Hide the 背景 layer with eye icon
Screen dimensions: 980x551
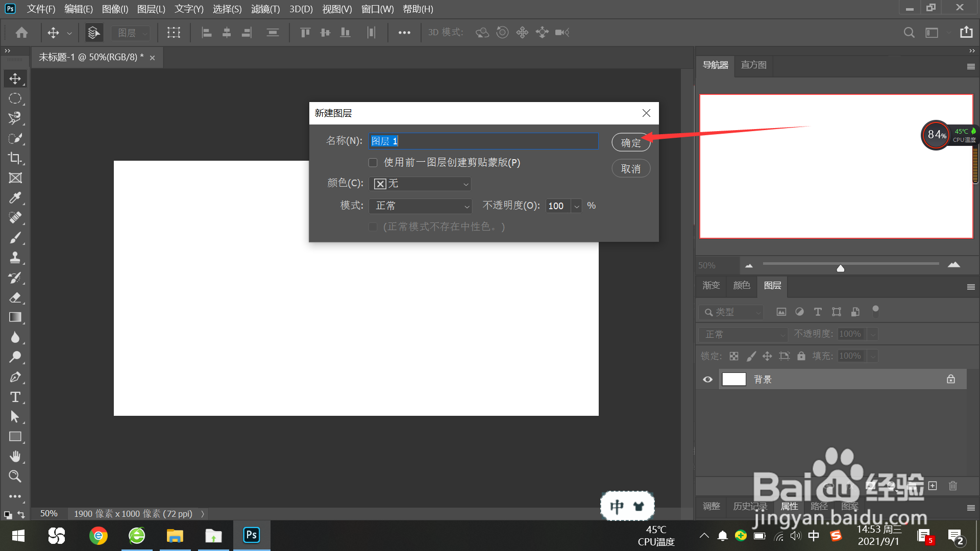[x=707, y=380]
